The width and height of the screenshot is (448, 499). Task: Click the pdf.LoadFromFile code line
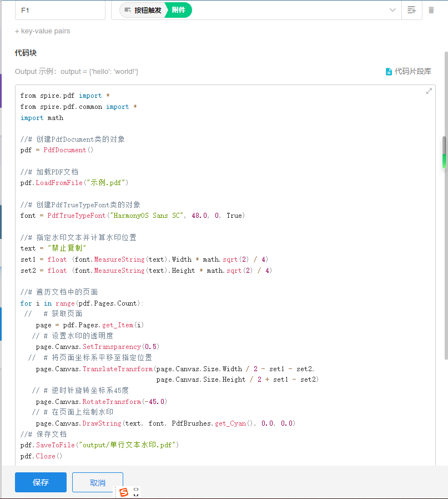74,183
